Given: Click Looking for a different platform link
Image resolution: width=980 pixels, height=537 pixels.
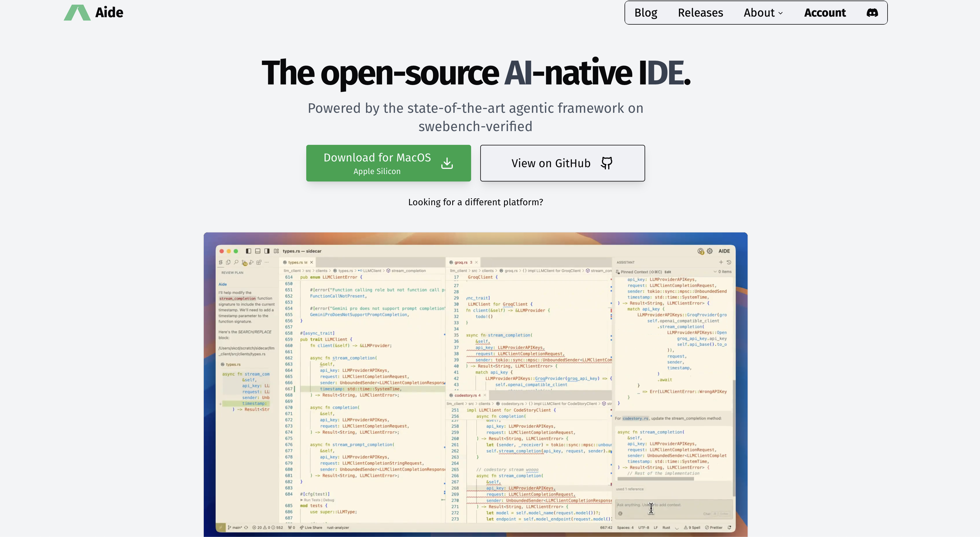Looking at the screenshot, I should click(475, 202).
